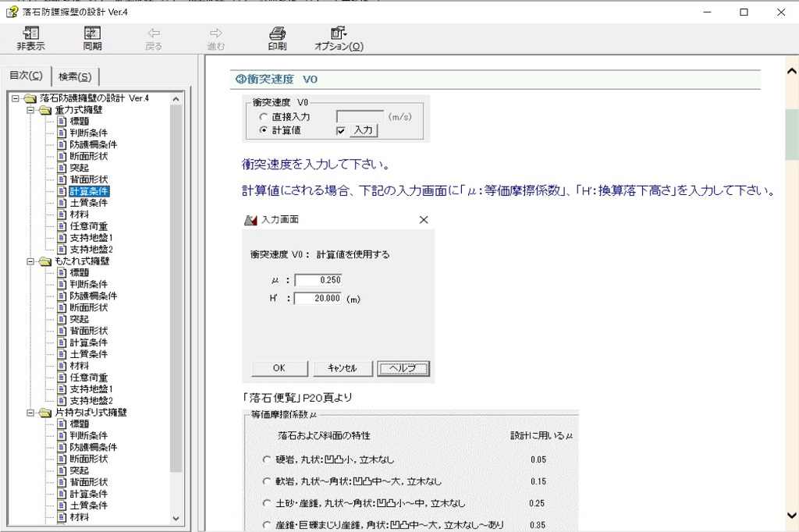Screen dimensions: 799x532
Task: Collapse the root 落石防護擁壁の設計 Ver.4 node
Action: [16, 98]
